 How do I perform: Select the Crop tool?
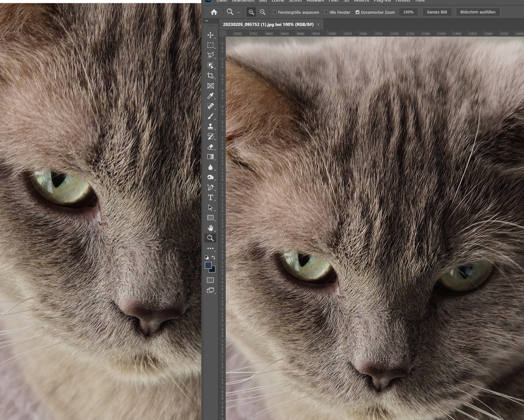pyautogui.click(x=210, y=76)
